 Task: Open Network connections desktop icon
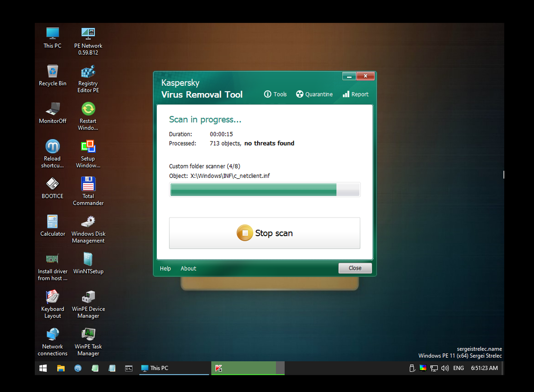tap(52, 342)
